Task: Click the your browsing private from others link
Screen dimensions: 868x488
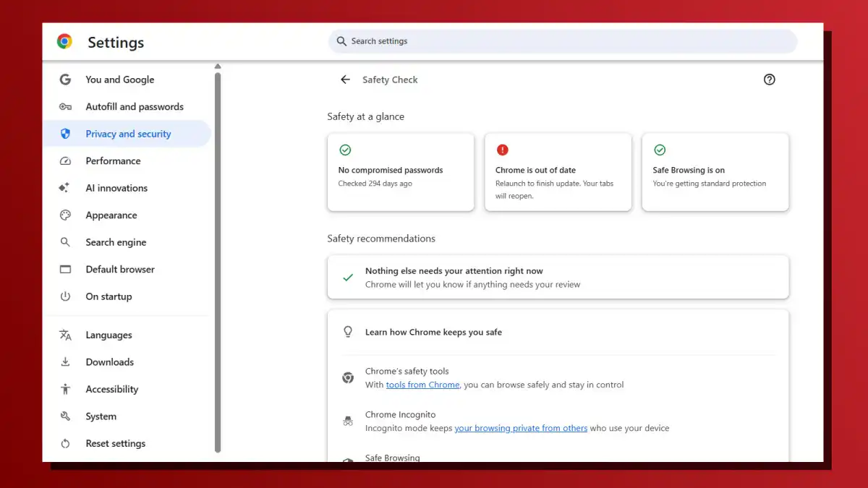Action: point(521,428)
